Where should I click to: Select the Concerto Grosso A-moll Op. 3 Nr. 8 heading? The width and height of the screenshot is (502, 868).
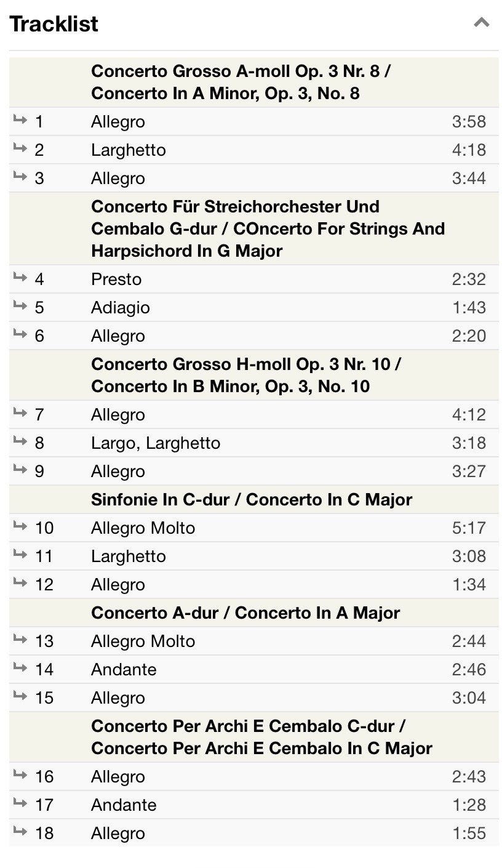241,82
